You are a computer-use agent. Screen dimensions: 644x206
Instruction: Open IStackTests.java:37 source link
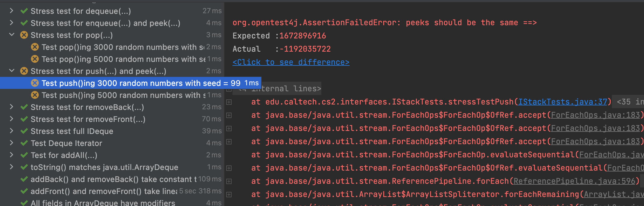coord(563,102)
